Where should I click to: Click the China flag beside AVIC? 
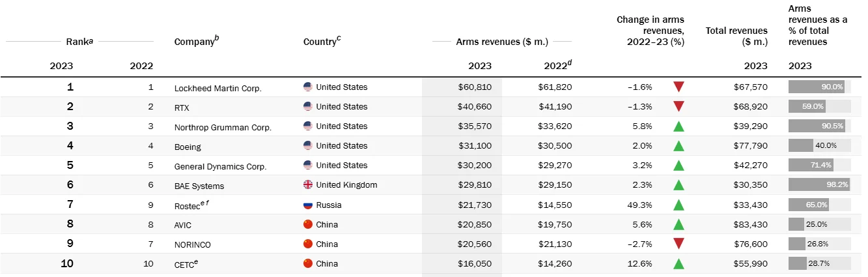pos(308,224)
